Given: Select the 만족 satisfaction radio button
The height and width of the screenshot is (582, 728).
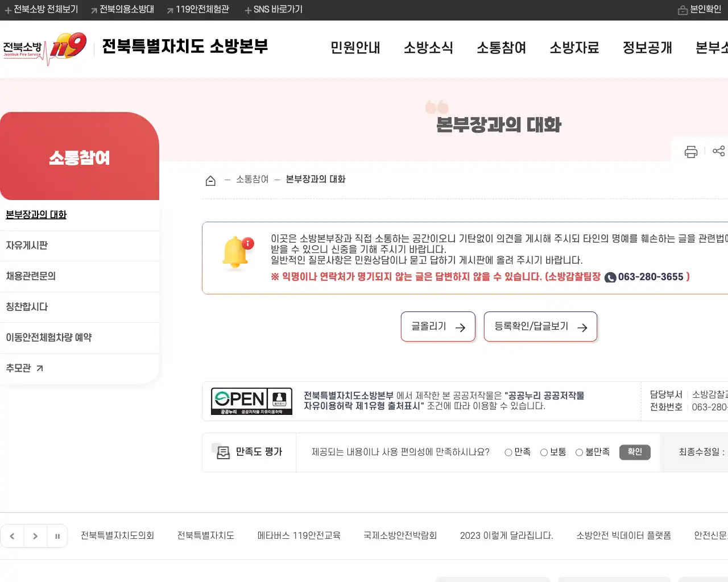Looking at the screenshot, I should [507, 452].
